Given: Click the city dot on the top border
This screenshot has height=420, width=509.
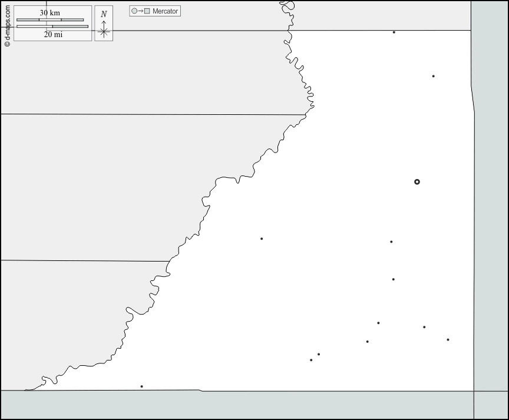Looking at the screenshot, I should 394,32.
